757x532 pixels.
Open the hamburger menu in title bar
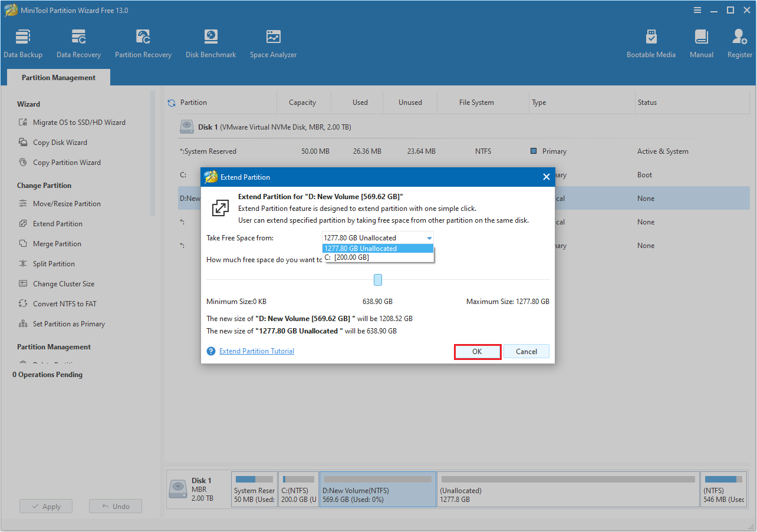coord(697,10)
